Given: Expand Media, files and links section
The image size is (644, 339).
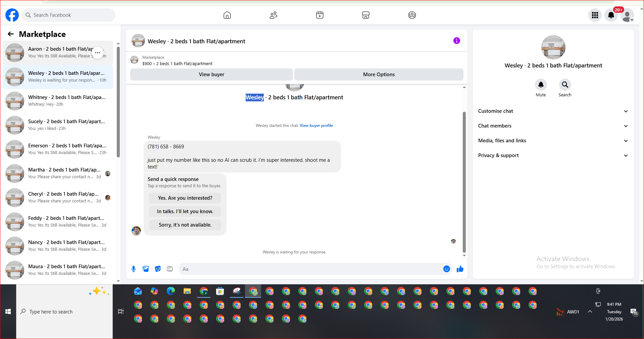Looking at the screenshot, I should (553, 141).
